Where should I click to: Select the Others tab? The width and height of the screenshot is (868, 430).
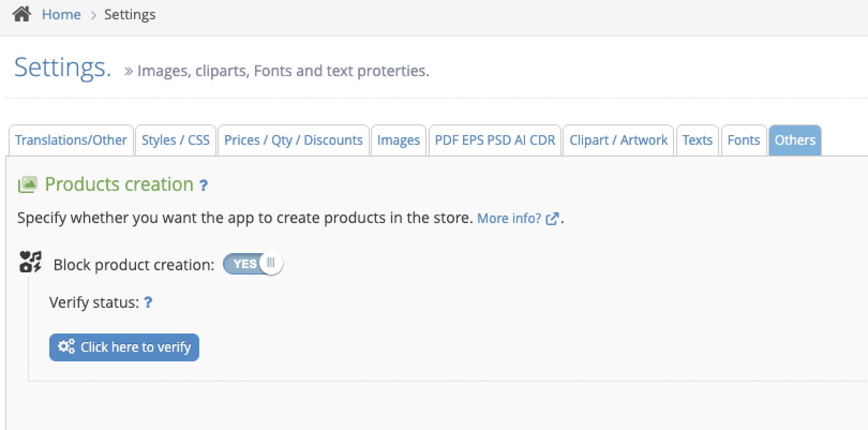795,140
